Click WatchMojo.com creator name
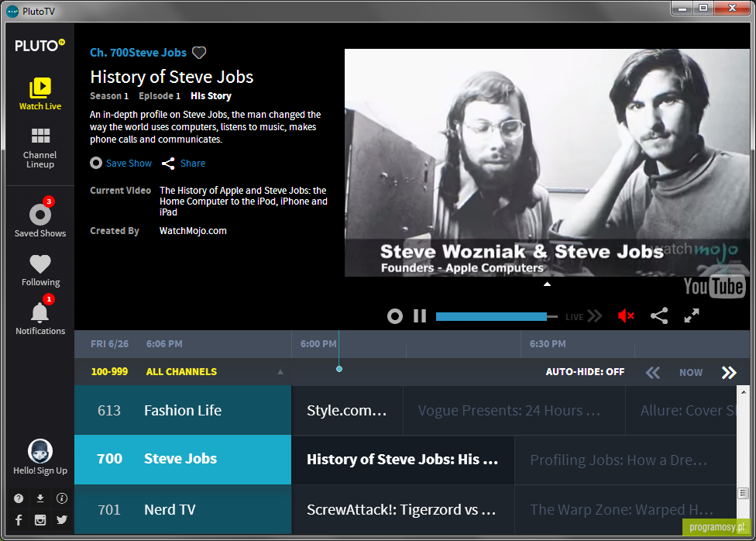The image size is (756, 541). click(193, 231)
